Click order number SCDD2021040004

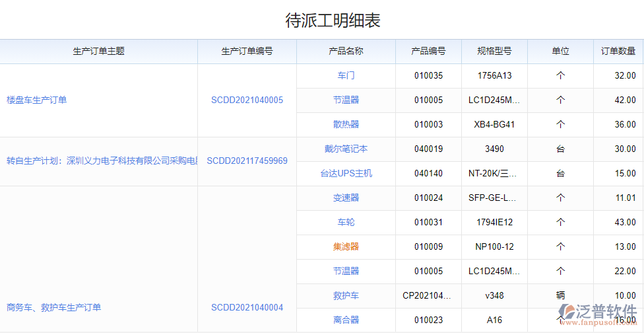pos(247,308)
